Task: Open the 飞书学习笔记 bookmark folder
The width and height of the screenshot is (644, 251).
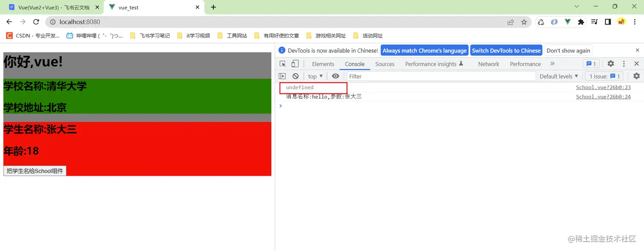Action: [149, 36]
